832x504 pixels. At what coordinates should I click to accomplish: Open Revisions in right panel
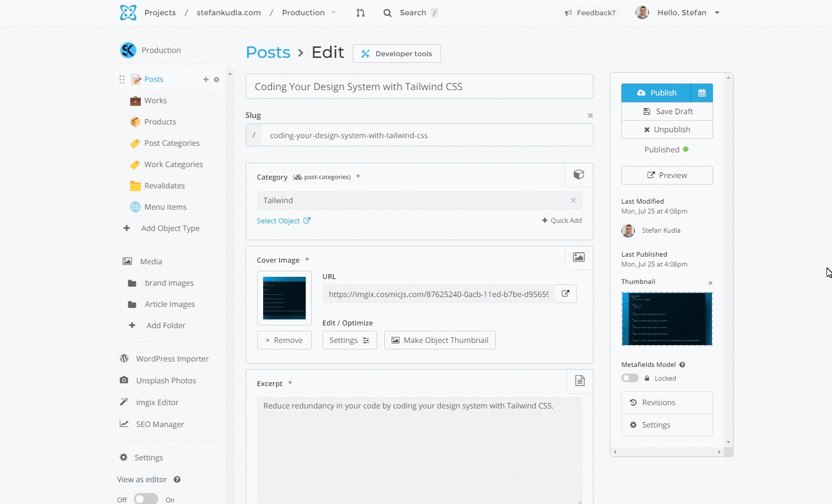[x=667, y=402]
